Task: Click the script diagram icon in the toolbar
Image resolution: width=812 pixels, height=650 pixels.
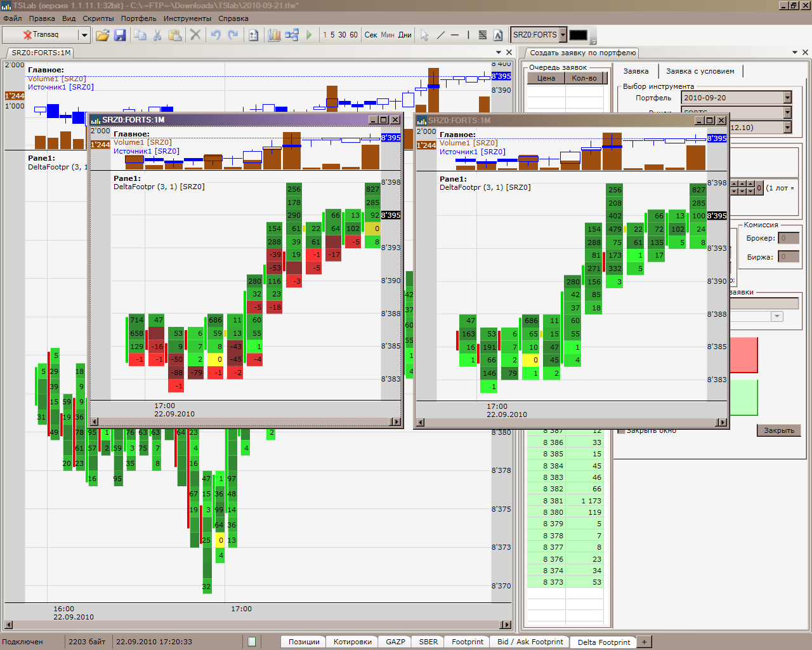Action: point(292,35)
